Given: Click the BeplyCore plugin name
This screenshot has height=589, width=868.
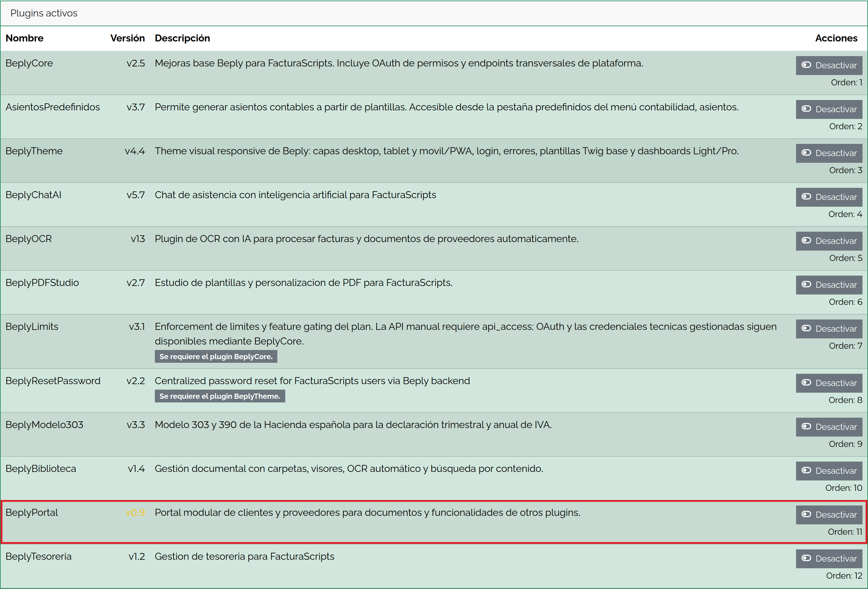Looking at the screenshot, I should click(x=29, y=63).
